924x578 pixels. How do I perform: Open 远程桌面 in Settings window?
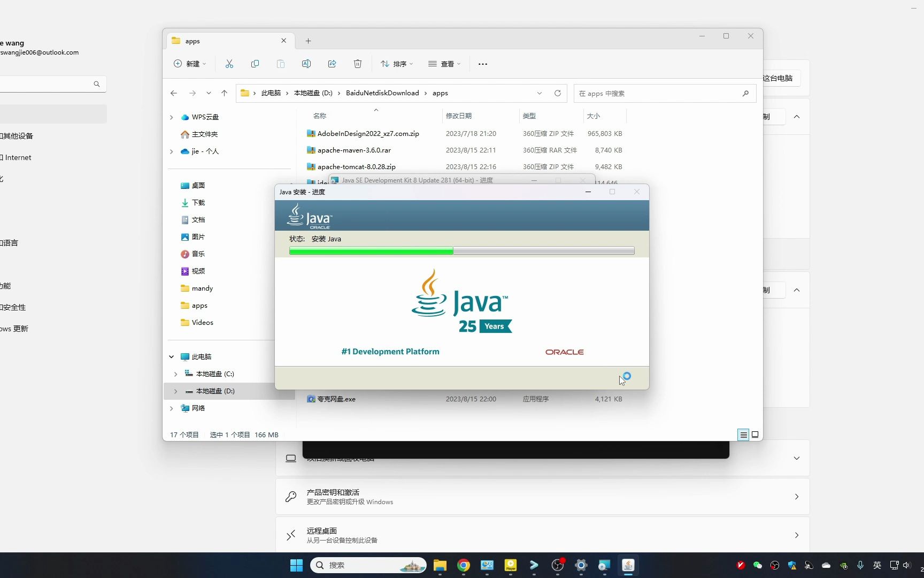tap(542, 535)
